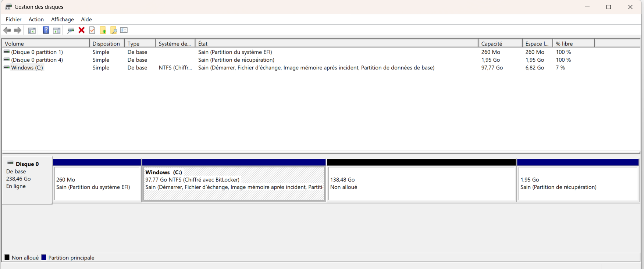Screen dimensions: 644x269
Task: Select the Windows (C:) BitLocker partition block
Action: pos(234,183)
